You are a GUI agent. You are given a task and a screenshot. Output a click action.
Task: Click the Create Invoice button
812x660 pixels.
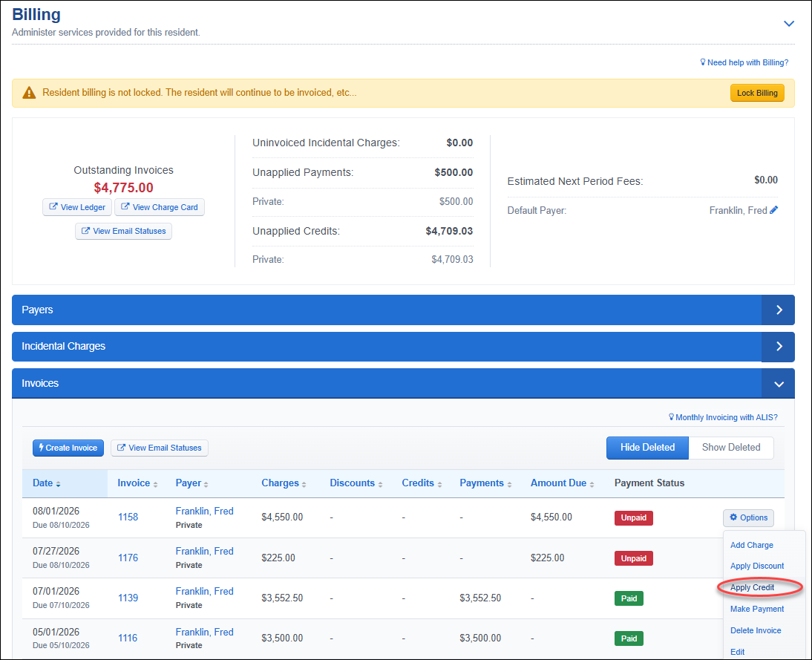pyautogui.click(x=68, y=448)
